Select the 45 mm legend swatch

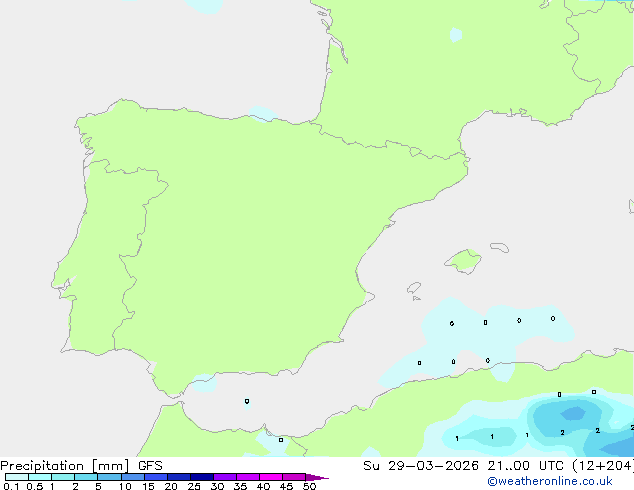coord(294,477)
